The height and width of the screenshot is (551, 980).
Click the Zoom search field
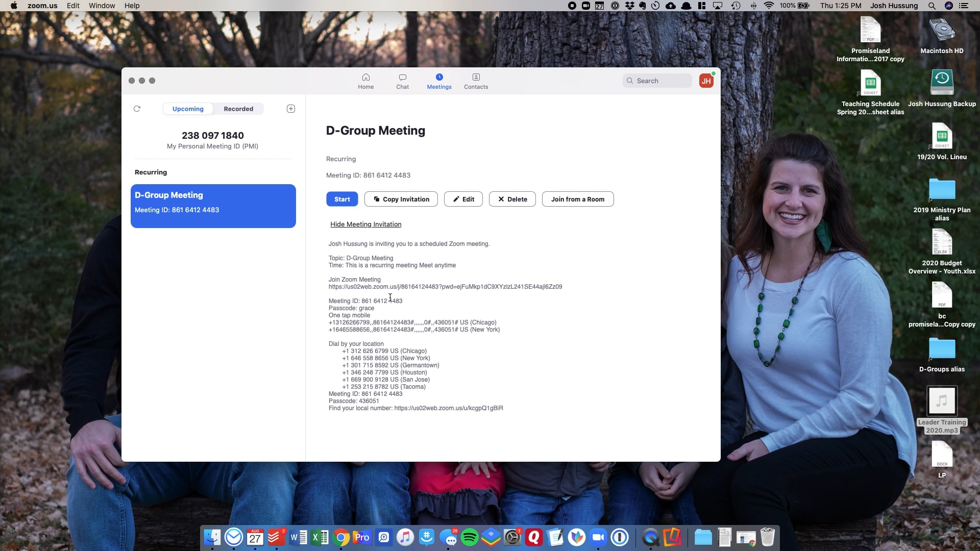[x=657, y=81]
